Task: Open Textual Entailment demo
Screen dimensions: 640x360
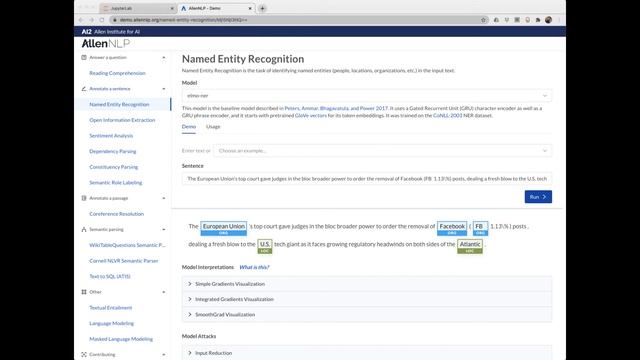Action: (x=111, y=308)
